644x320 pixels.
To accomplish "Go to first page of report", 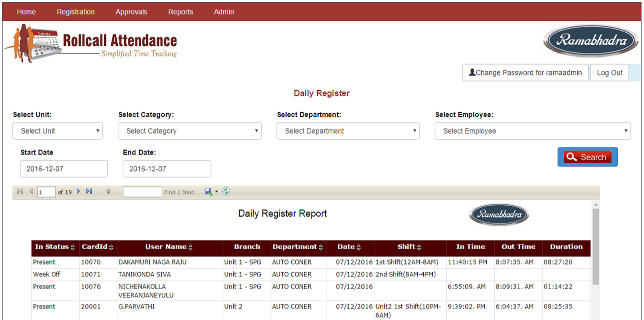I will click(19, 191).
